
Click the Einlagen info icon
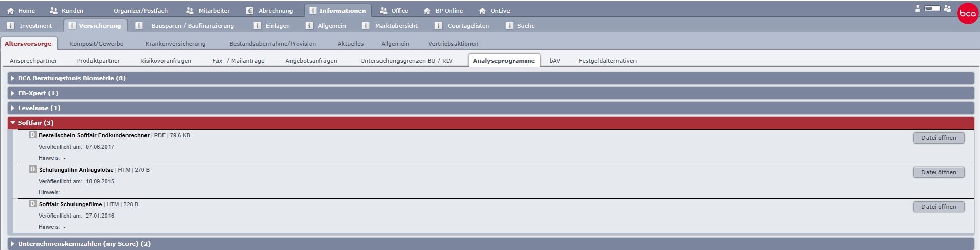coord(257,26)
